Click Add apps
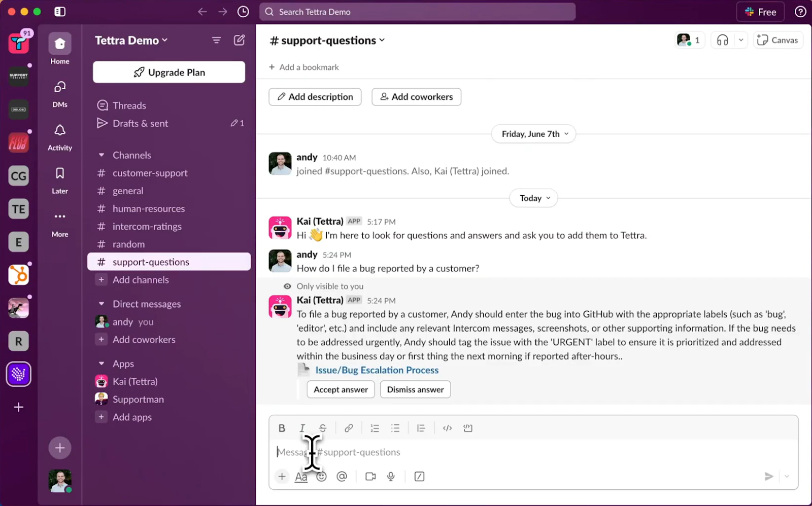 pos(169,417)
